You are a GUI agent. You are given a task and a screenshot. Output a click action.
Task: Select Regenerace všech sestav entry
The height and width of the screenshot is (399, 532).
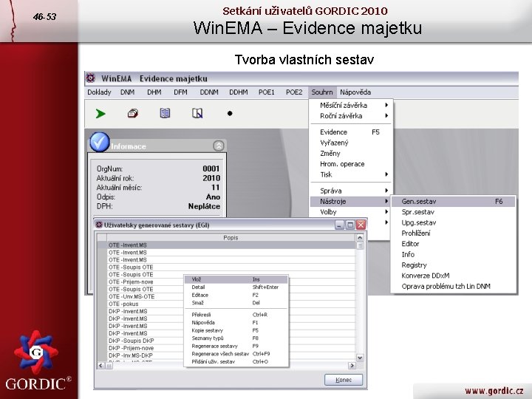(x=236, y=354)
